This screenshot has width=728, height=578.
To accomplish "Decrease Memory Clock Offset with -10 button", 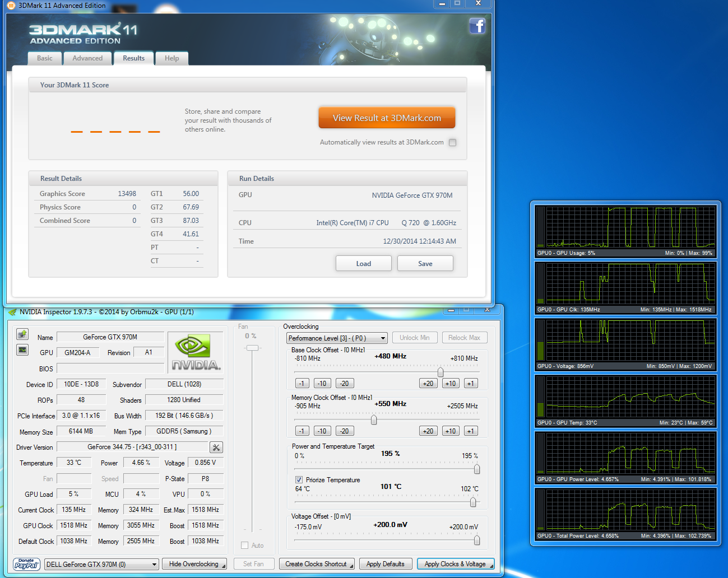I will 322,431.
